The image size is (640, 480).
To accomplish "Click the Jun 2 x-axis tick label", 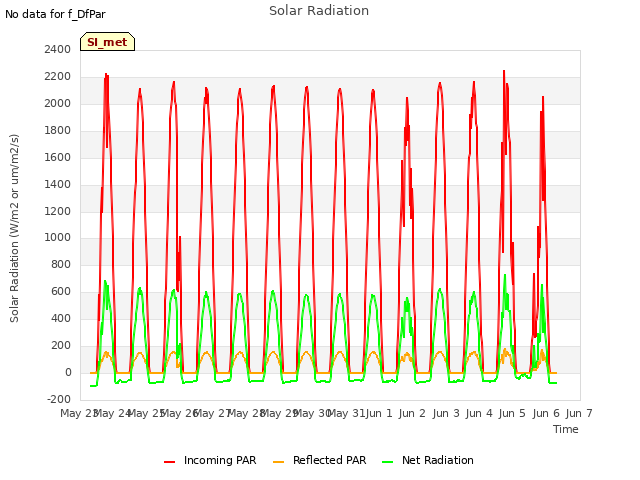I will pyautogui.click(x=412, y=413).
